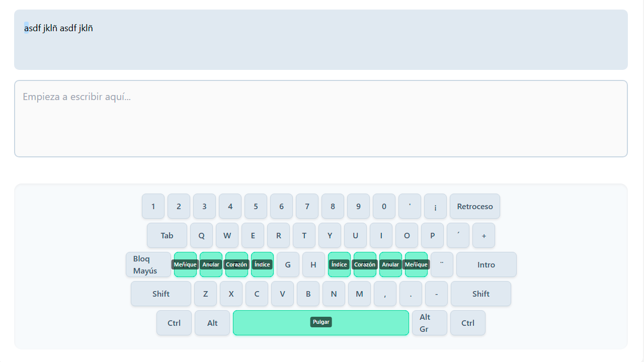This screenshot has width=644, height=362.
Task: Click the Bloq Mayús key
Action: [148, 264]
